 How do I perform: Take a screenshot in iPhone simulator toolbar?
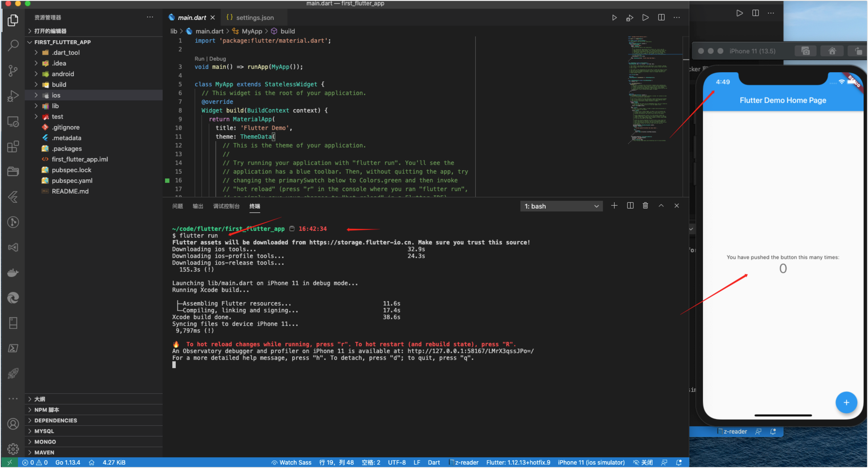(x=805, y=51)
